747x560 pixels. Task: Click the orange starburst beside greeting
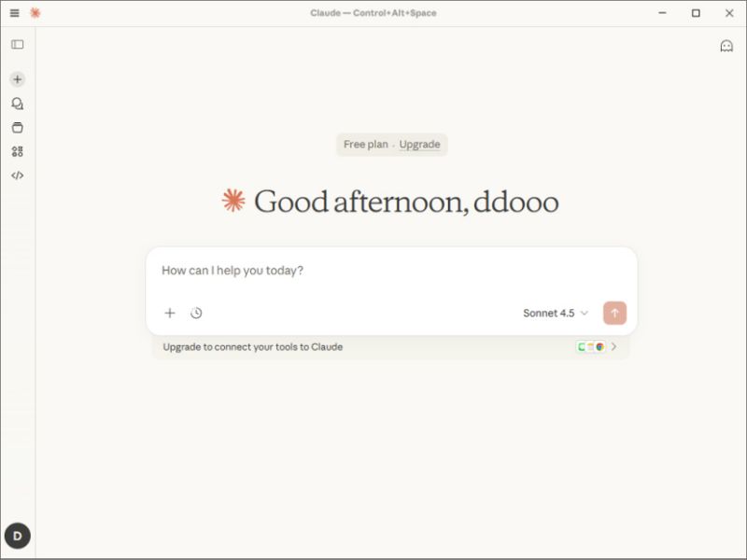[x=233, y=201]
